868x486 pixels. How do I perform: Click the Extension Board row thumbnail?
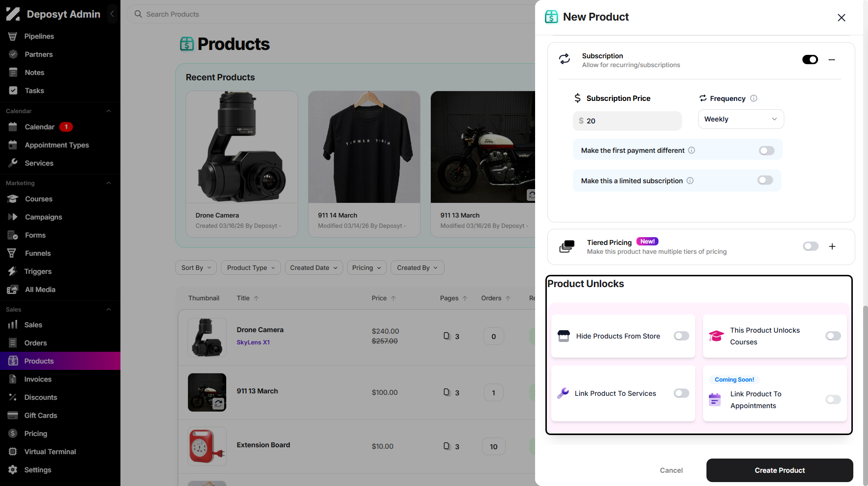coord(207,446)
